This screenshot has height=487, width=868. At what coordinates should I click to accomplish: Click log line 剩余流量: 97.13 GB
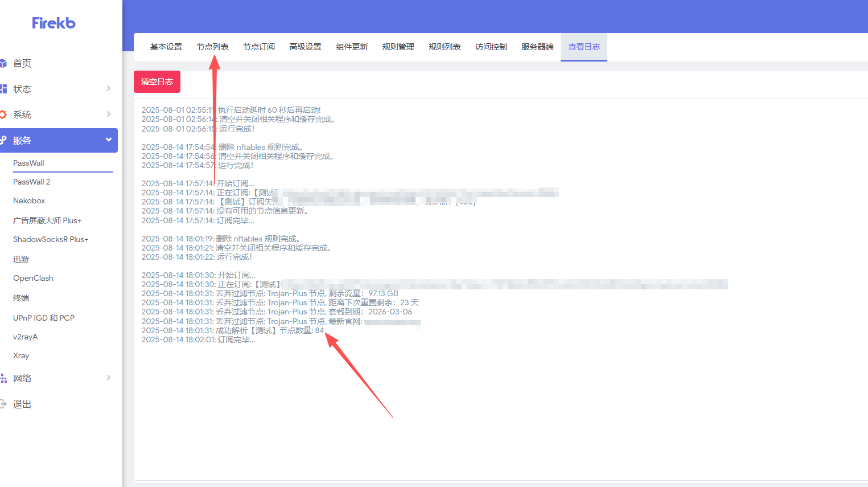(270, 293)
